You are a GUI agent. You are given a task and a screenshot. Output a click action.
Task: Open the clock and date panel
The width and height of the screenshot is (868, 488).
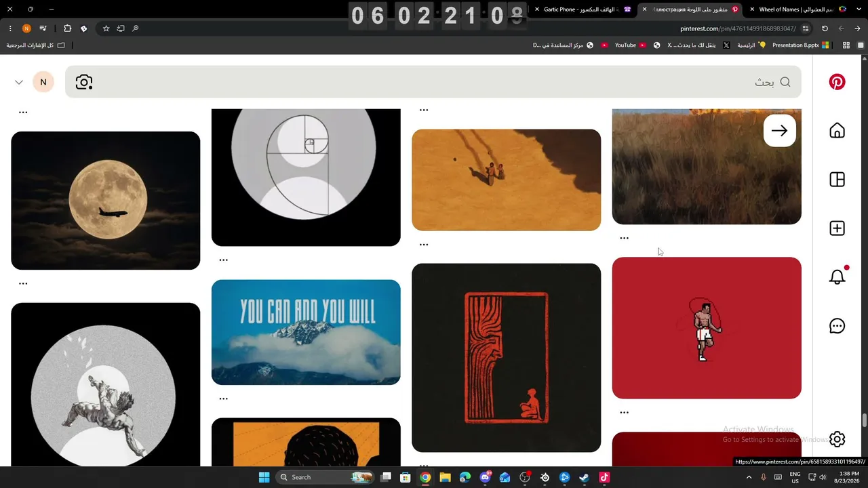848,477
